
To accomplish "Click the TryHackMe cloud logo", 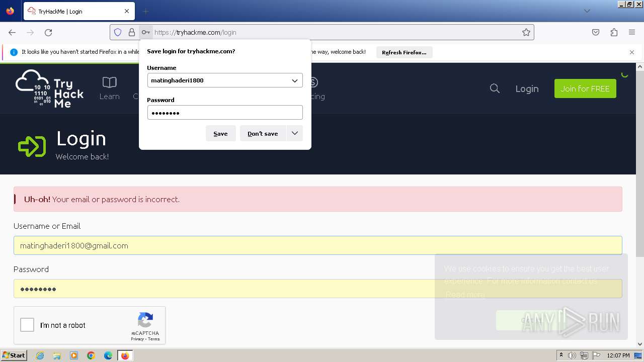I will click(x=49, y=88).
